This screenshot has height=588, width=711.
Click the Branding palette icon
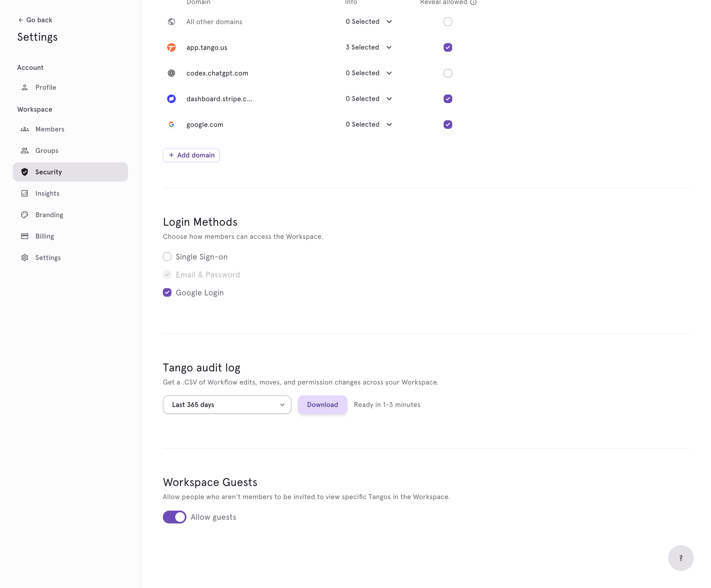click(25, 215)
